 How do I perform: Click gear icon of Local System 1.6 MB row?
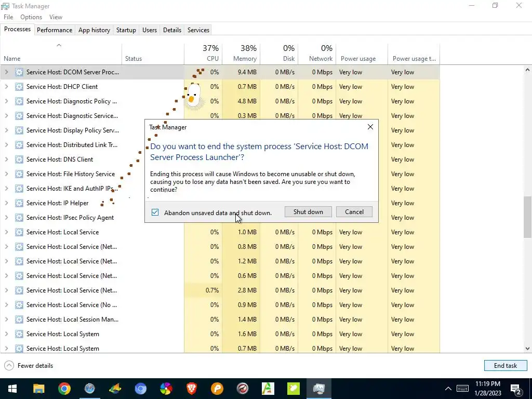[x=19, y=334]
